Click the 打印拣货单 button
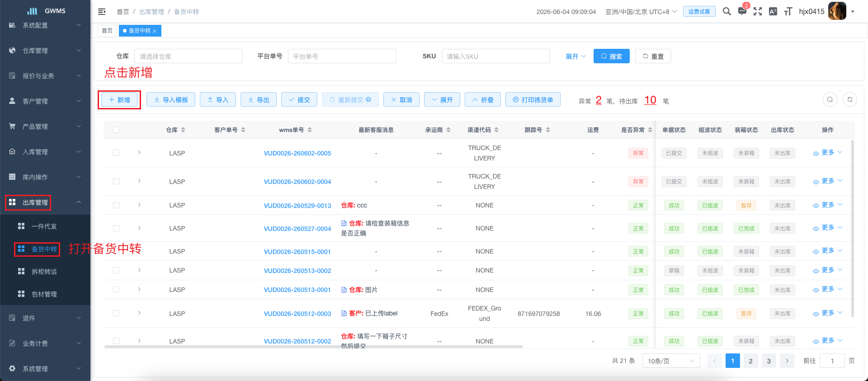This screenshot has height=381, width=868. (x=533, y=99)
